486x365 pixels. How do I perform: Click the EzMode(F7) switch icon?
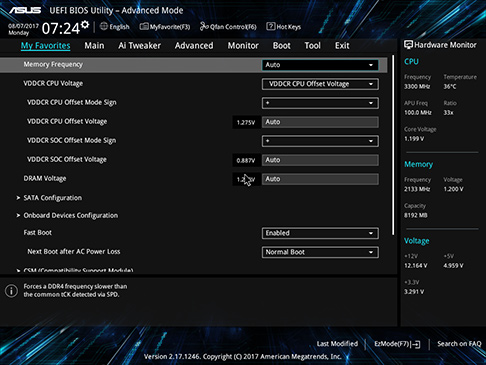(x=416, y=344)
